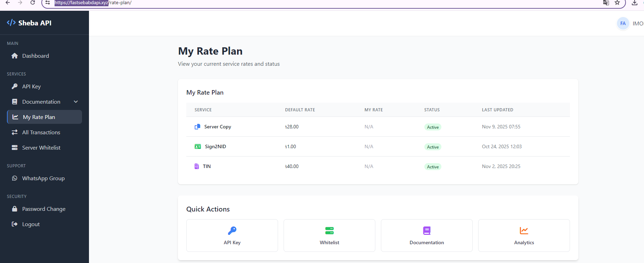Screen dimensions: 644x263
Task: Click the Sheba API code logo icon
Action: coord(11,23)
